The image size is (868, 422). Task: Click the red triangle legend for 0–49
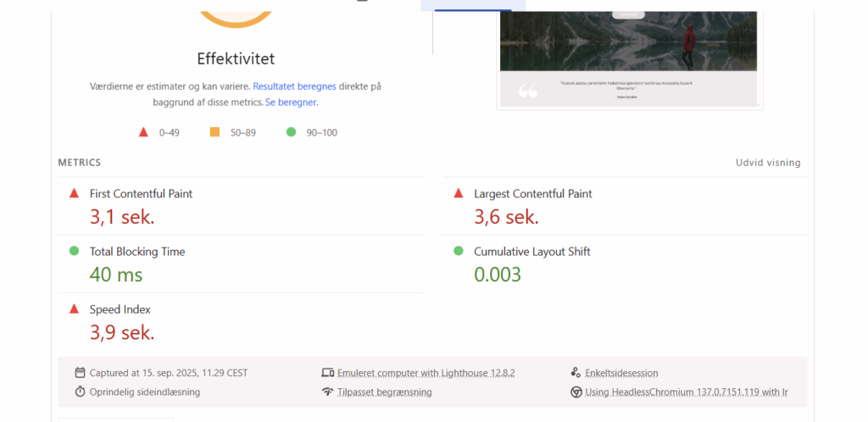(x=143, y=132)
